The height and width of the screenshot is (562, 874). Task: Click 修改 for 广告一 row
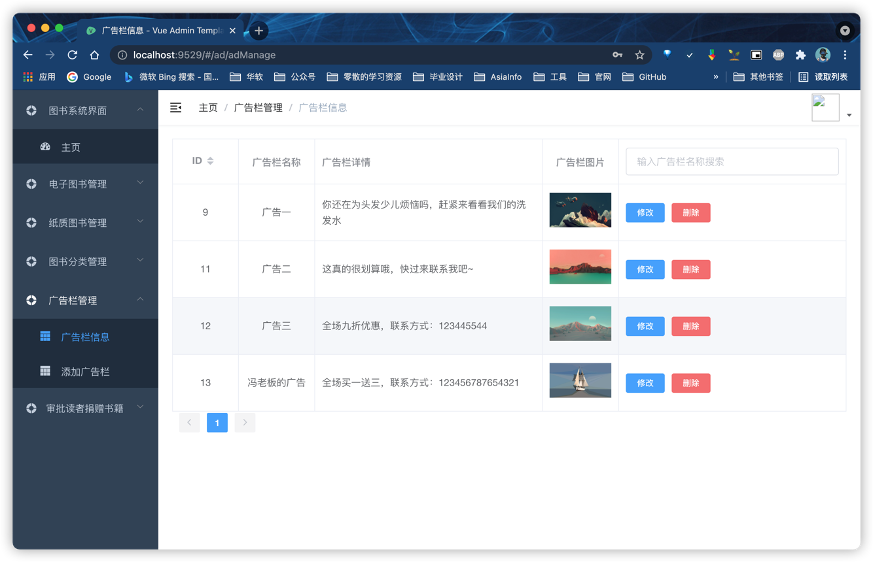[x=645, y=212]
